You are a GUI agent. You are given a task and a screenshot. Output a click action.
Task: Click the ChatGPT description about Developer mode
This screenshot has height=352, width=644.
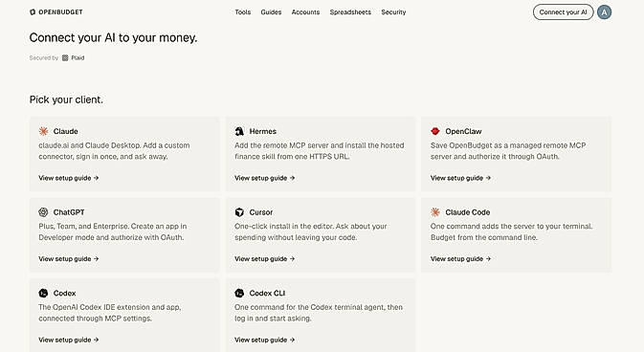pos(113,232)
